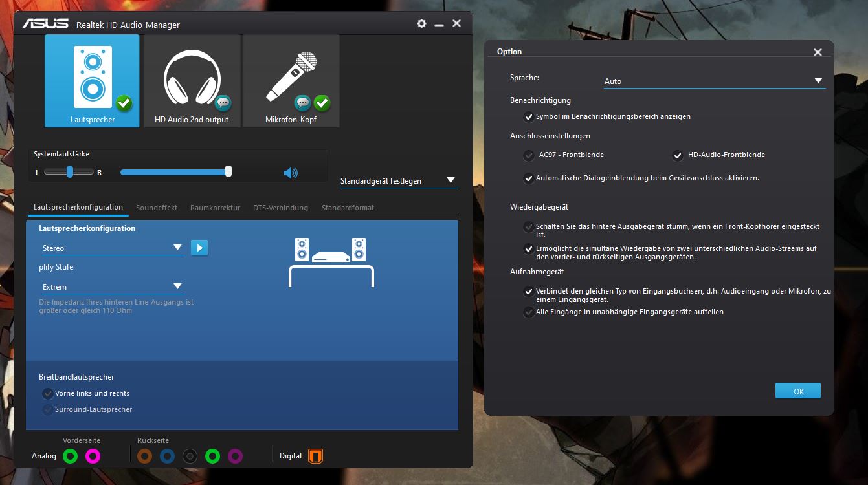
Task: Open Standardgerät festlegen dropdown
Action: click(x=399, y=180)
